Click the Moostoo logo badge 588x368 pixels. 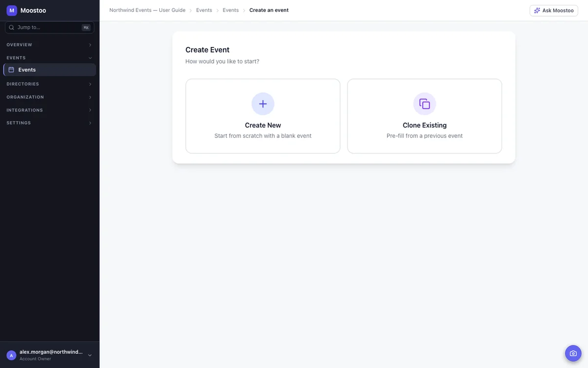pyautogui.click(x=12, y=10)
